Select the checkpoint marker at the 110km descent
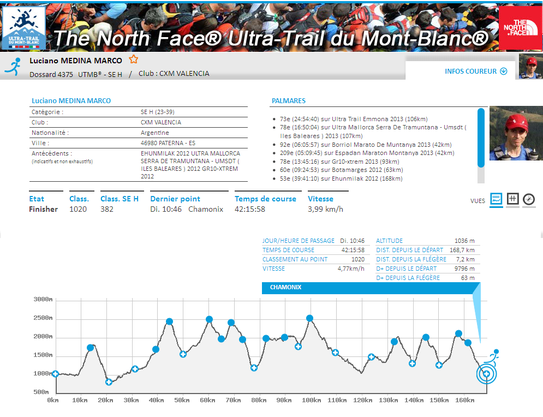This screenshot has width=543, height=417. pyautogui.click(x=335, y=353)
